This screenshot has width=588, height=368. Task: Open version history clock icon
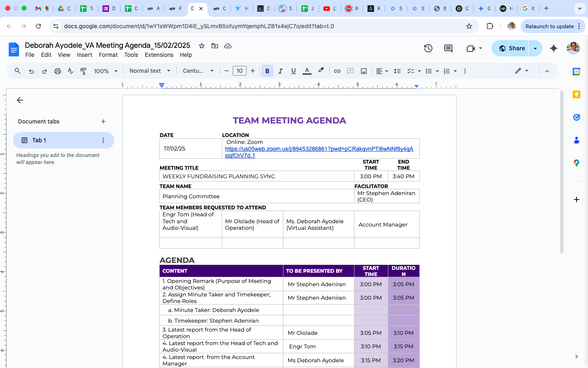[428, 48]
